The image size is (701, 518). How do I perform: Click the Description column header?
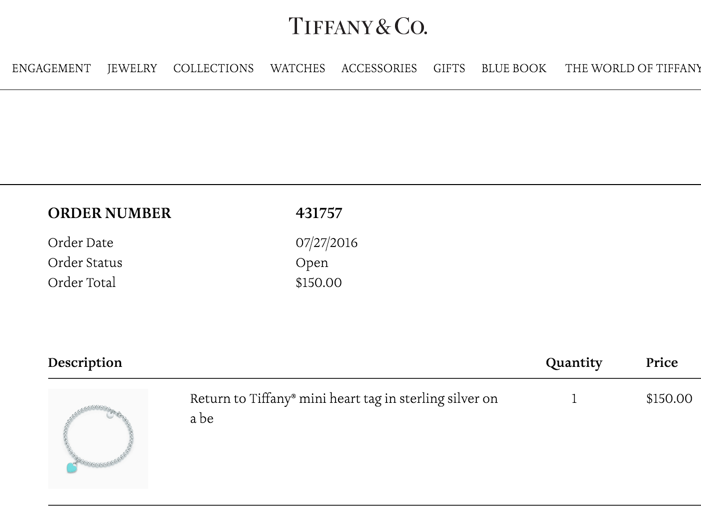pos(85,363)
